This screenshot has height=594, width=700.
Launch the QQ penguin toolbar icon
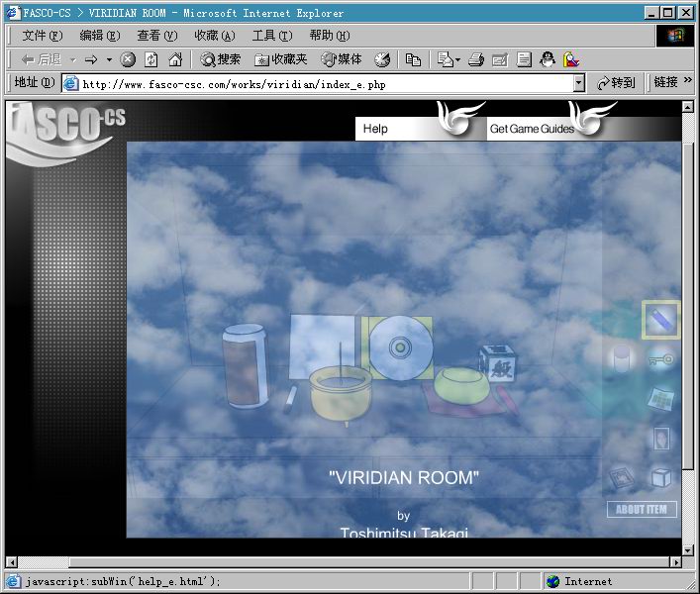point(548,59)
